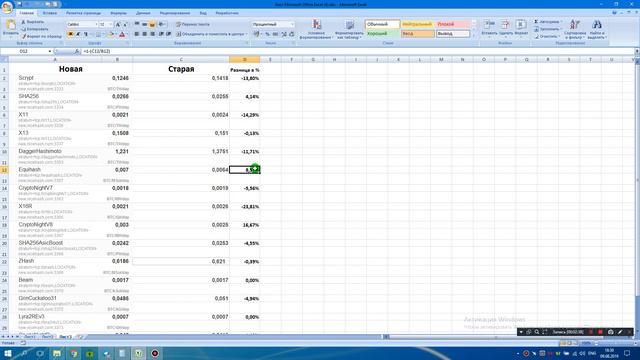Switch to Формулы ribbon tab
Viewport: 640px width, 360px height.
(118, 13)
